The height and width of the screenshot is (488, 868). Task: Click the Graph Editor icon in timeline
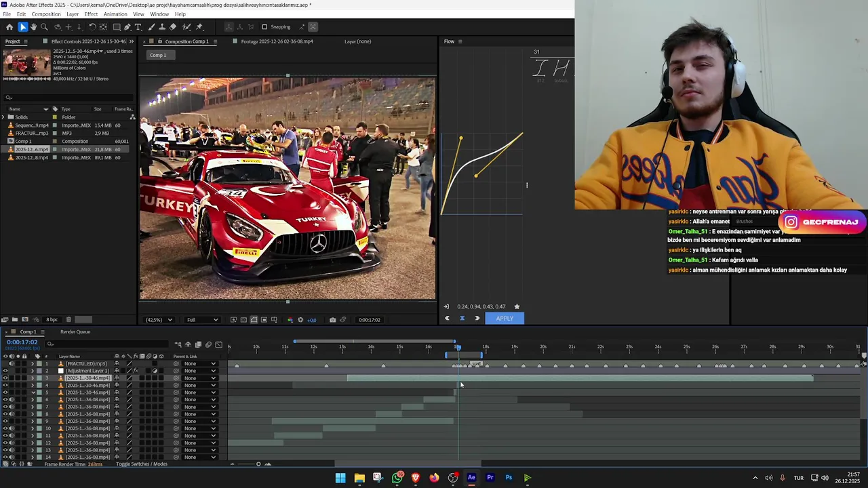click(218, 344)
